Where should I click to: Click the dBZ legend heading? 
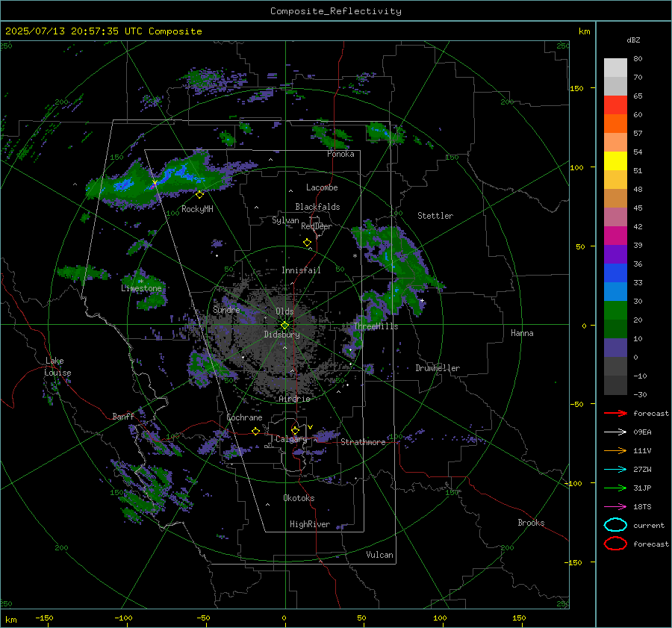[x=633, y=40]
